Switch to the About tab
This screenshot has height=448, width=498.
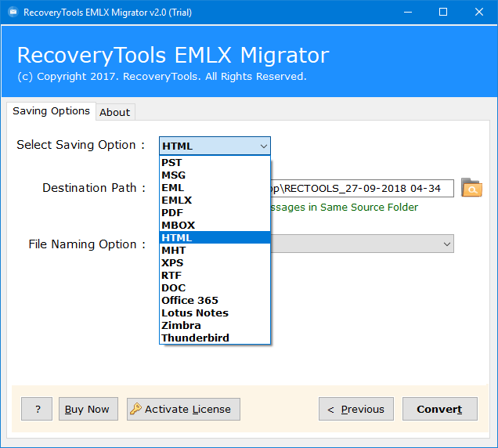click(115, 112)
